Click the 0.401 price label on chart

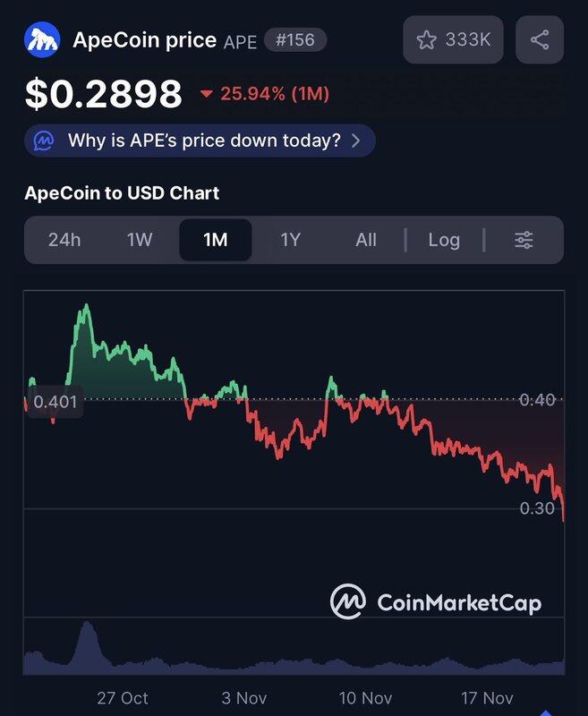[55, 403]
